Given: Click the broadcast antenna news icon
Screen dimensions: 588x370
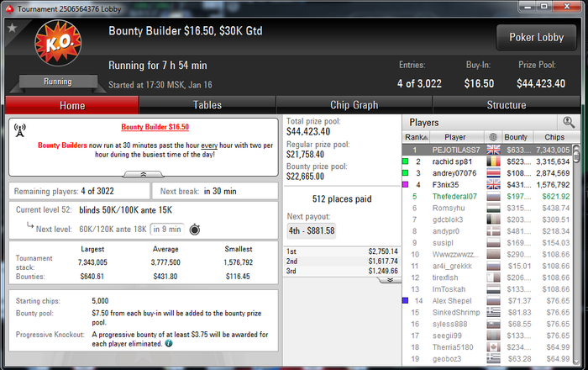Looking at the screenshot, I should coord(19,130).
